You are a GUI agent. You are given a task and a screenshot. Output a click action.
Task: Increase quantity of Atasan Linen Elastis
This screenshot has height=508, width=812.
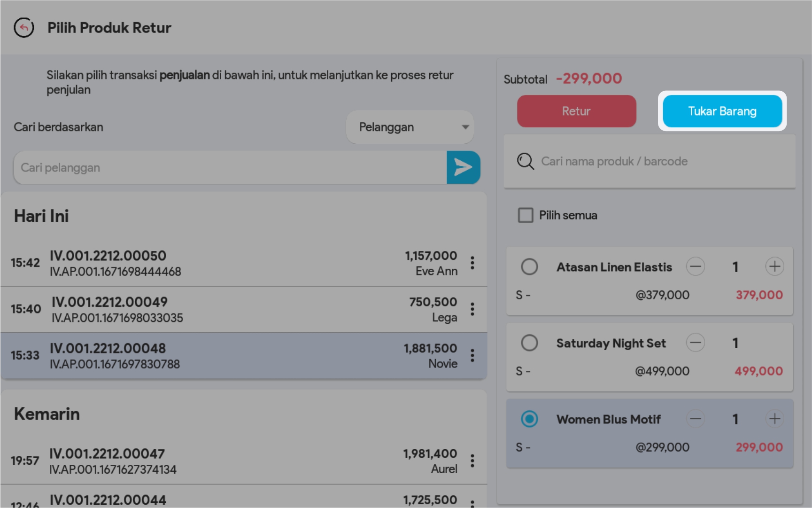[774, 267]
